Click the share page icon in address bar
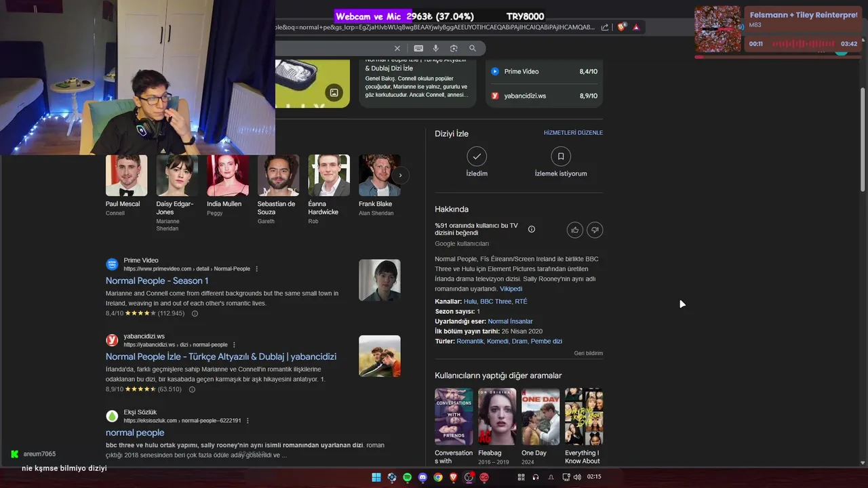The height and width of the screenshot is (488, 868). (x=605, y=27)
